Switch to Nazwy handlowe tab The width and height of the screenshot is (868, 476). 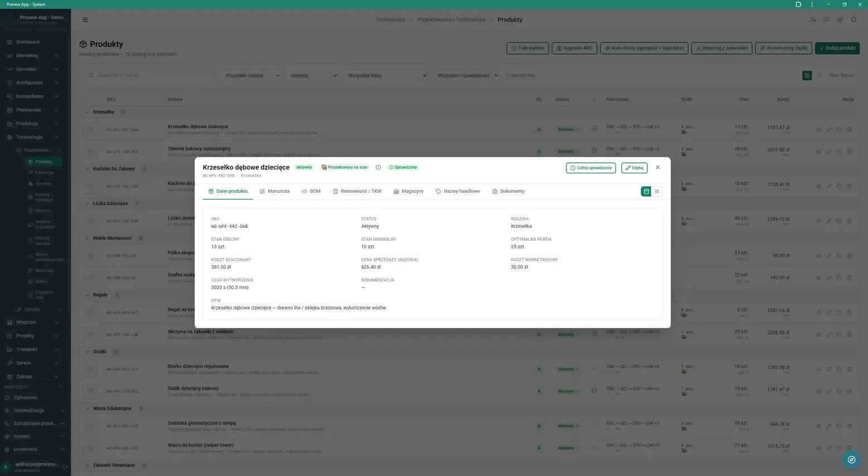pos(458,191)
